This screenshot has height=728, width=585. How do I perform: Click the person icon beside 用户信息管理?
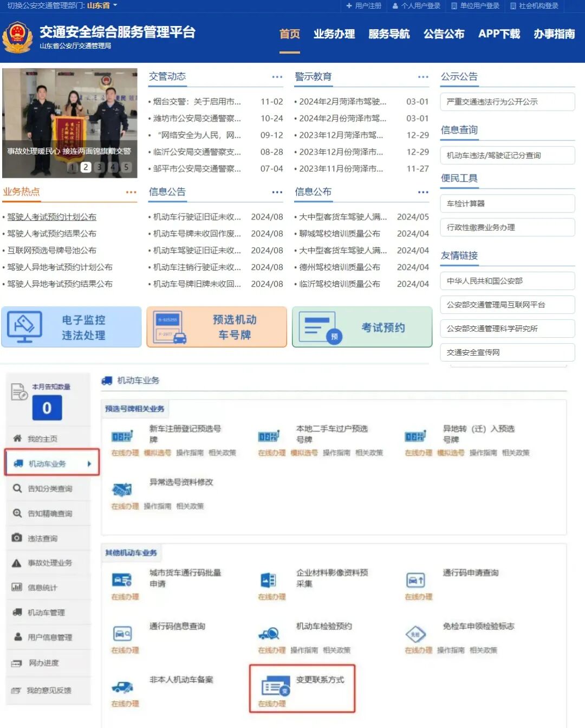[x=18, y=637]
